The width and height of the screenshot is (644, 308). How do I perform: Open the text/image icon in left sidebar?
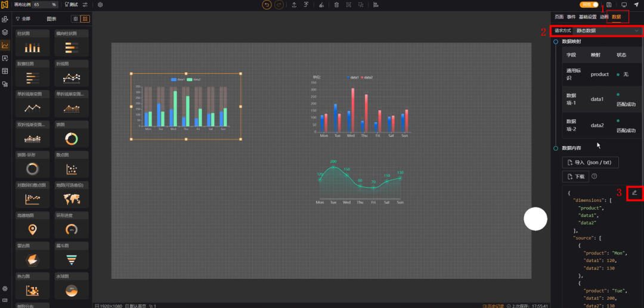point(5,58)
